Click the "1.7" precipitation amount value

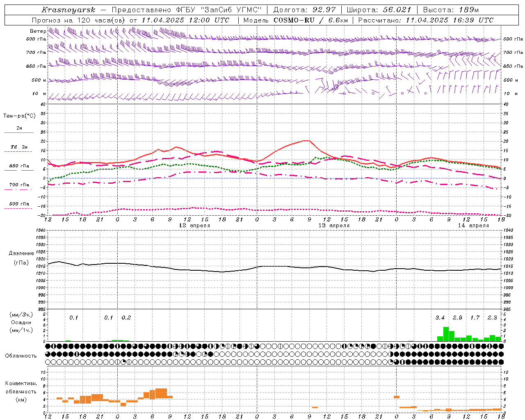(x=475, y=318)
